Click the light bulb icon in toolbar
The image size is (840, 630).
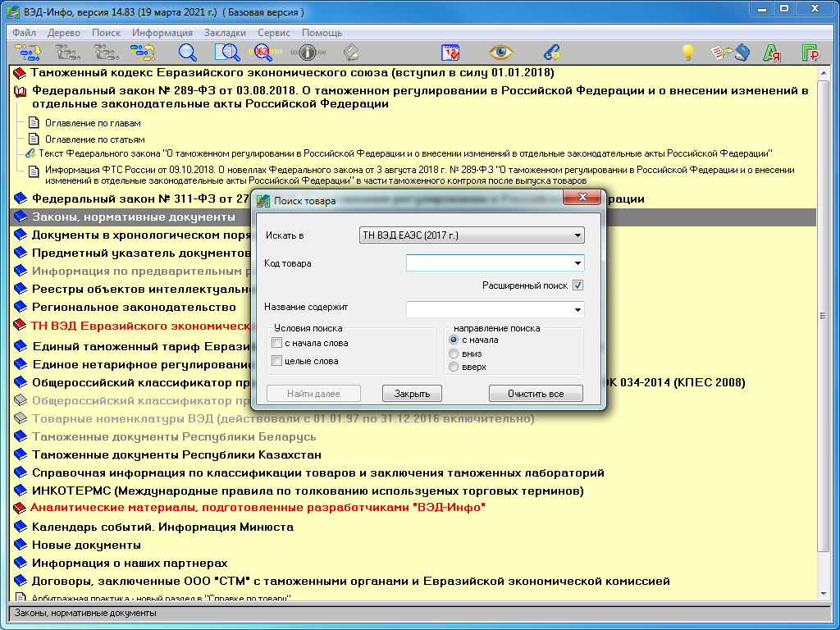[x=688, y=52]
